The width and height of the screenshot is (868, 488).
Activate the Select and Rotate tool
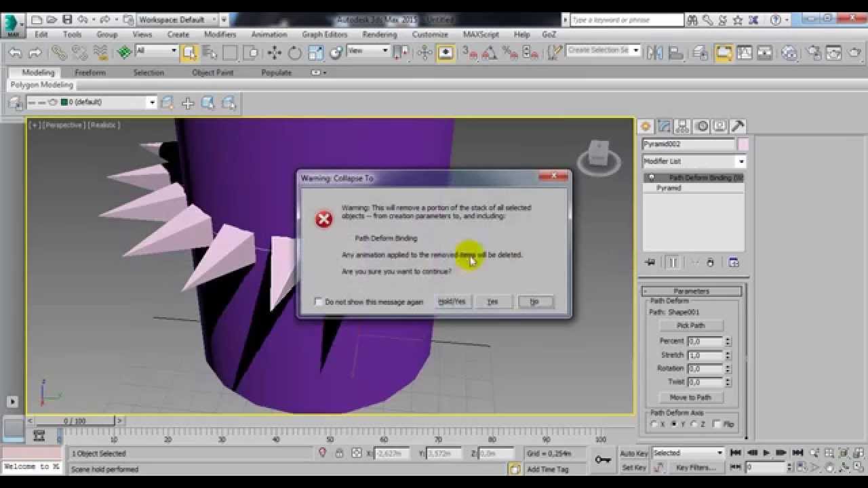click(294, 52)
